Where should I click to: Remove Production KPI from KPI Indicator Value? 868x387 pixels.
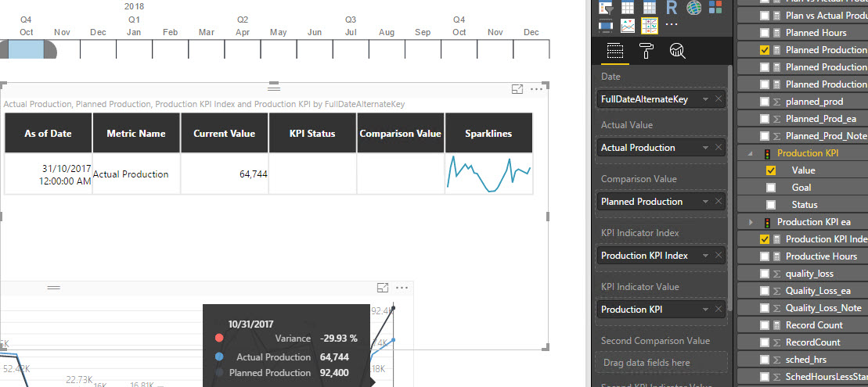point(718,309)
